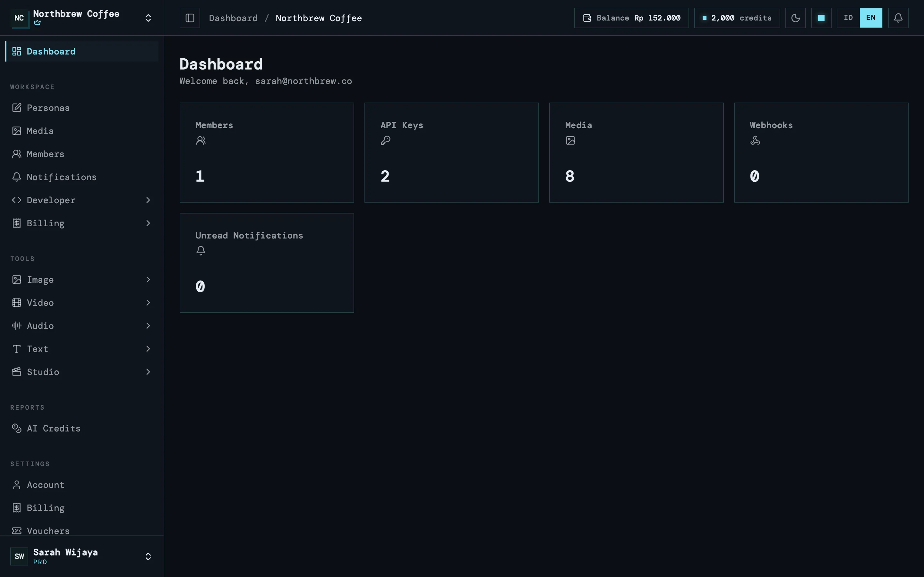Toggle dark mode moon icon

point(795,18)
